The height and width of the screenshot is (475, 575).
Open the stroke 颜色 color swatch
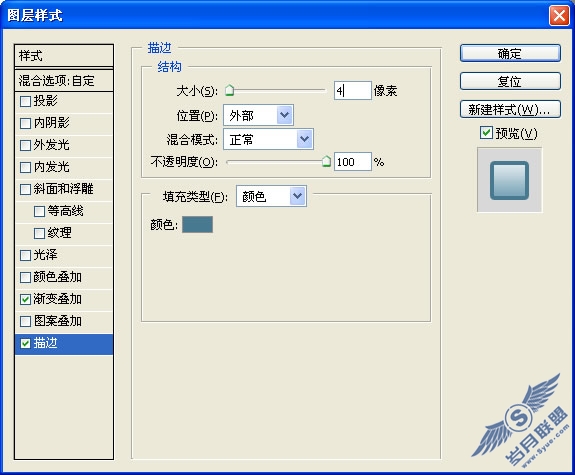[197, 224]
